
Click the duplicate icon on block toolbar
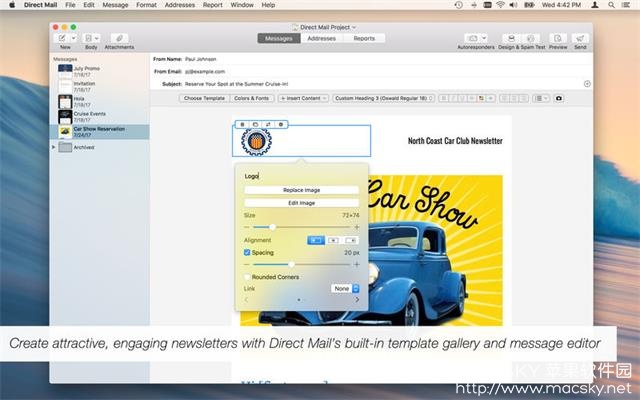click(256, 124)
